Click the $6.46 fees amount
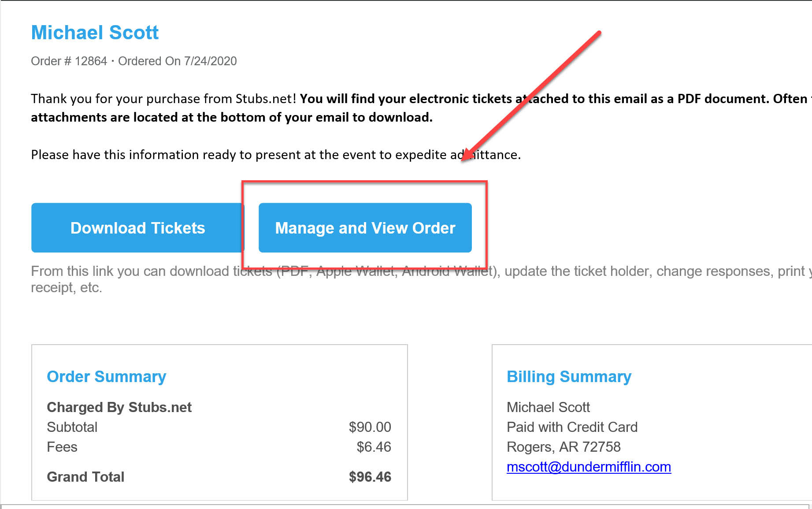The image size is (812, 509). [374, 447]
